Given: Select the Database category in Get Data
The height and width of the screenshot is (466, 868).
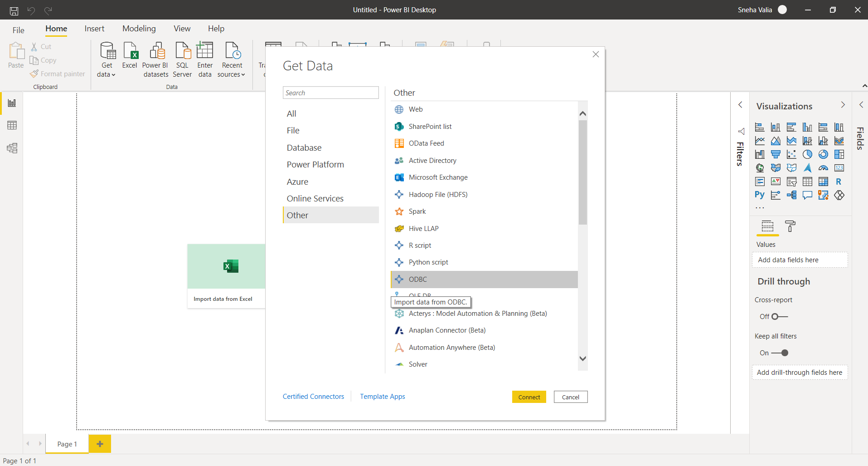Looking at the screenshot, I should (x=330, y=147).
